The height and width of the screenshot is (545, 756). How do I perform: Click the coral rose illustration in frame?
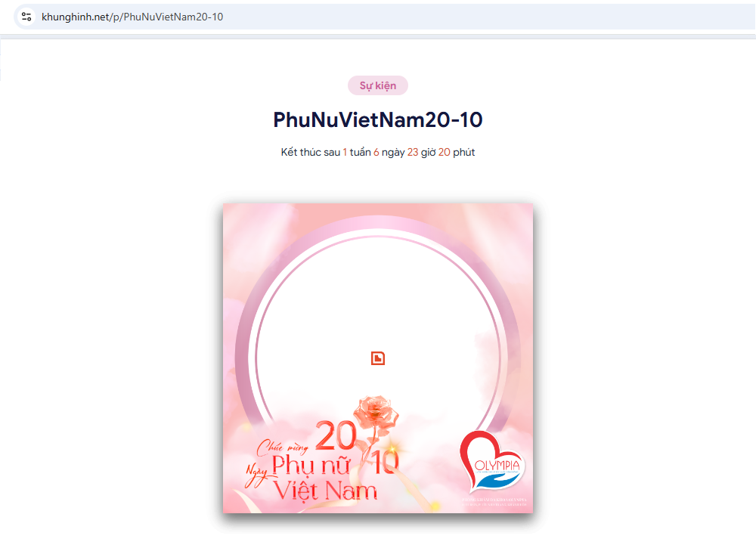click(x=376, y=414)
